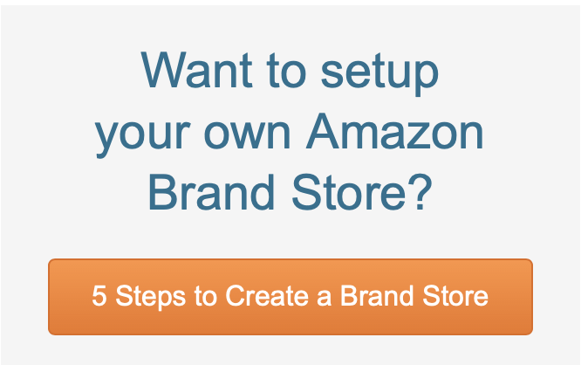
Task: Click the 'Want to setup' heading line
Action: (290, 72)
